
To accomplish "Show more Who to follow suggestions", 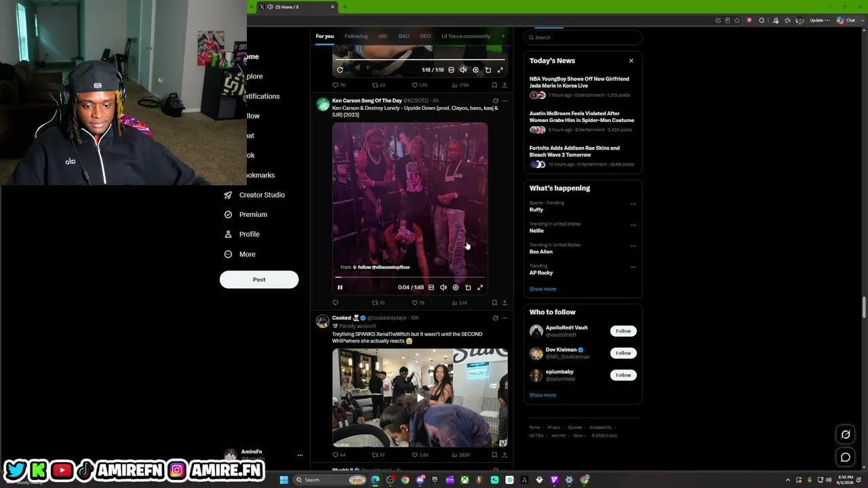I will [542, 395].
